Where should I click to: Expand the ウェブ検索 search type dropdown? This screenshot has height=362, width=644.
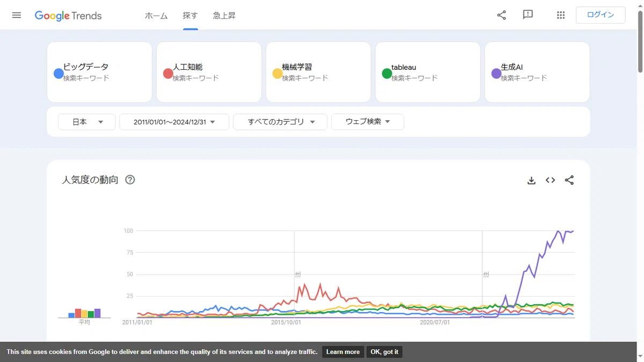click(368, 122)
